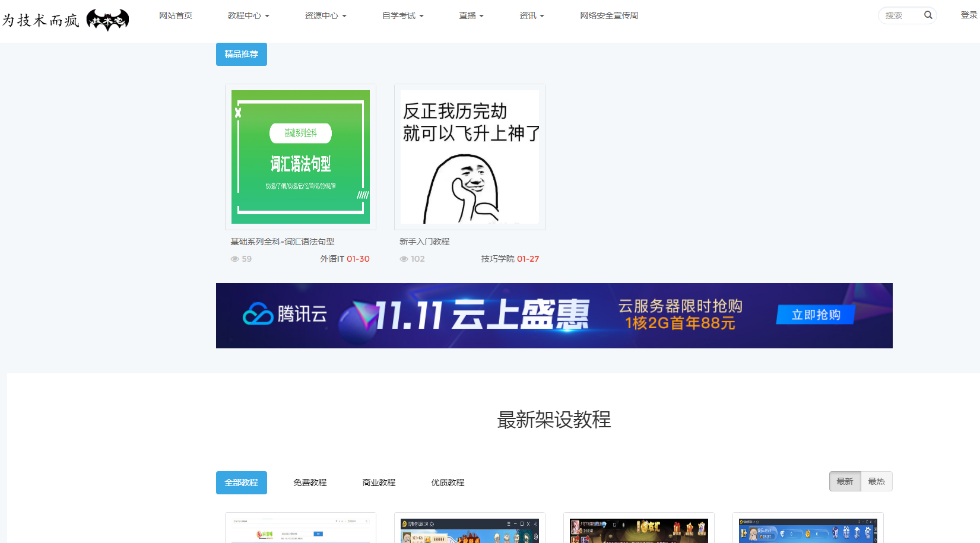Viewport: 980px width, 543px height.
Task: Open the 自学考试 dropdown menu
Action: pyautogui.click(x=402, y=16)
